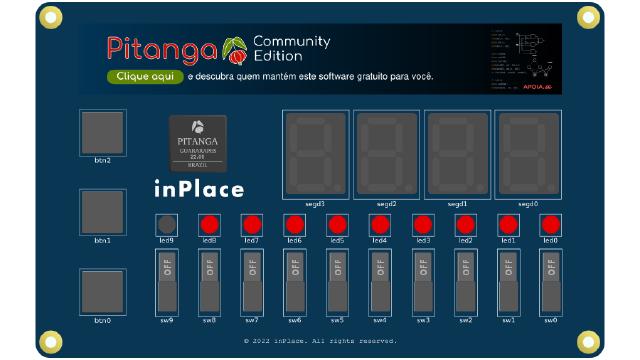Click the Pitanga Guararapes chip
The image size is (640, 360).
click(x=198, y=144)
